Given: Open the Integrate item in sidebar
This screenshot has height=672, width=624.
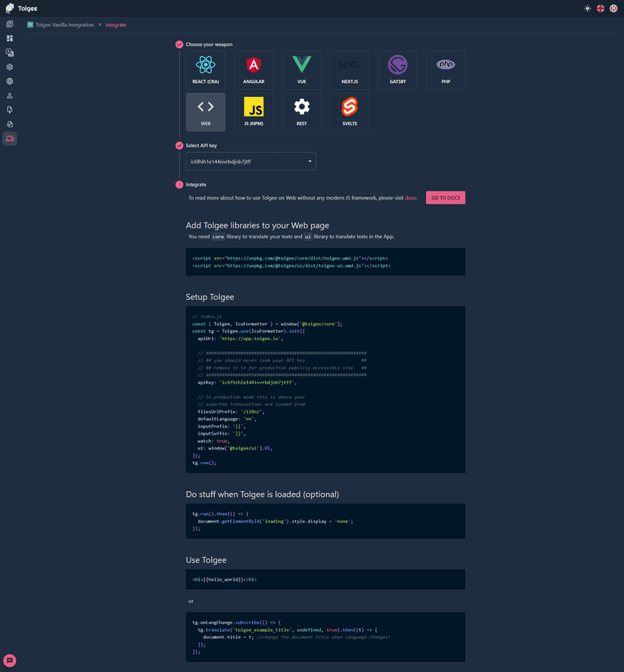Looking at the screenshot, I should 10,139.
